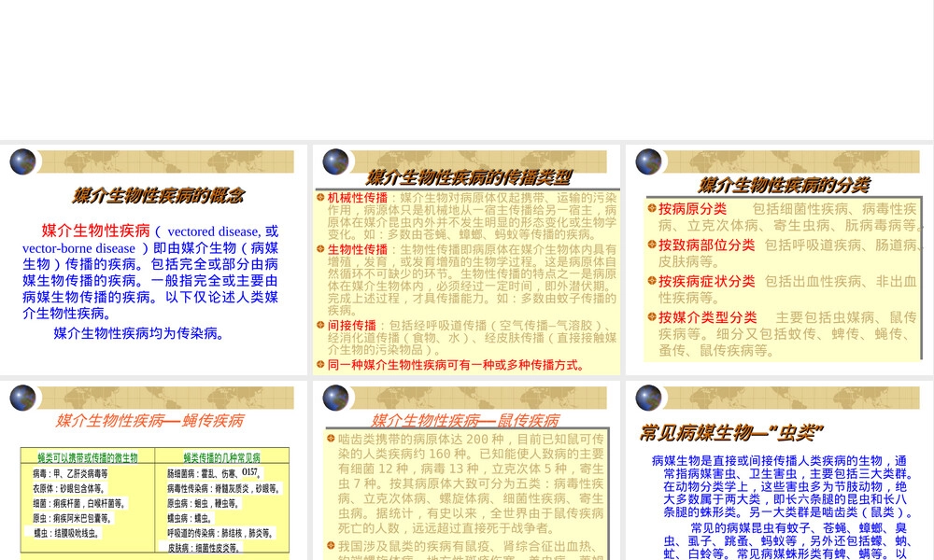
Task: Click the sentence 媒介生物性疾病均为传染病
Action: (138, 333)
